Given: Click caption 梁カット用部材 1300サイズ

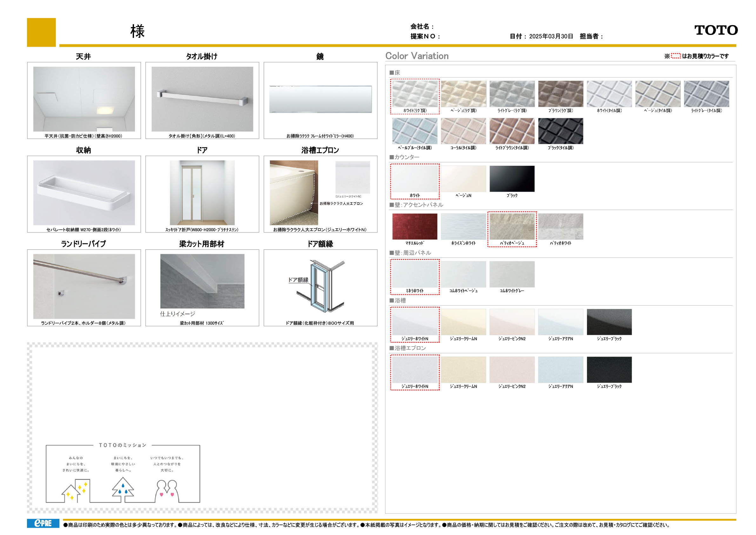Looking at the screenshot, I should tap(202, 323).
